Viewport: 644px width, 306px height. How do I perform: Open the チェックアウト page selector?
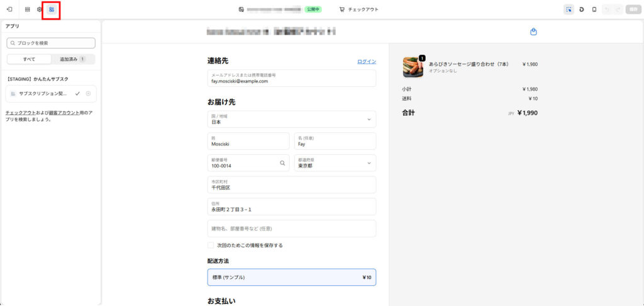pyautogui.click(x=358, y=9)
